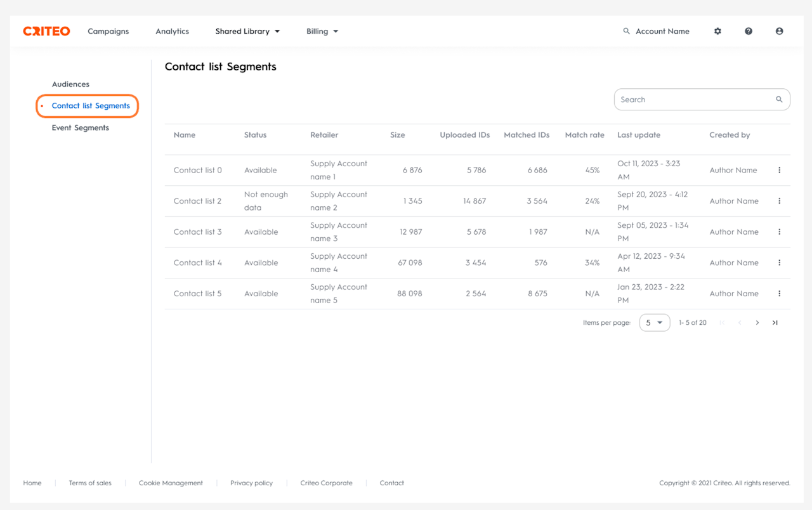Open the user account profile icon
Viewport: 812px width, 510px height.
779,31
